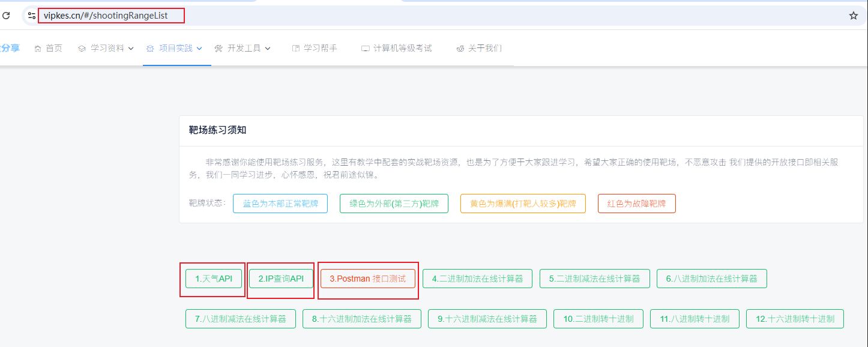The height and width of the screenshot is (347, 868).
Task: Open 3.Postman 接口测试 target
Action: 367,279
